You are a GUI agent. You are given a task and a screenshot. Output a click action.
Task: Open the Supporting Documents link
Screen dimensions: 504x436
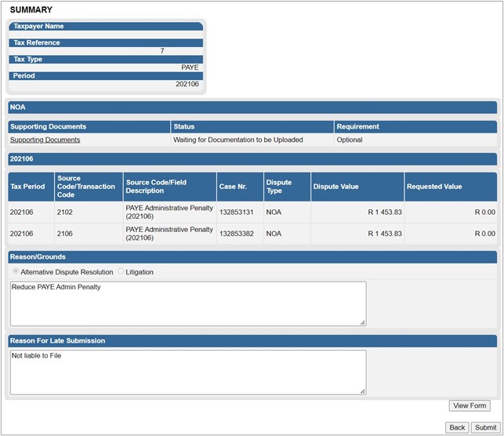[x=45, y=140]
